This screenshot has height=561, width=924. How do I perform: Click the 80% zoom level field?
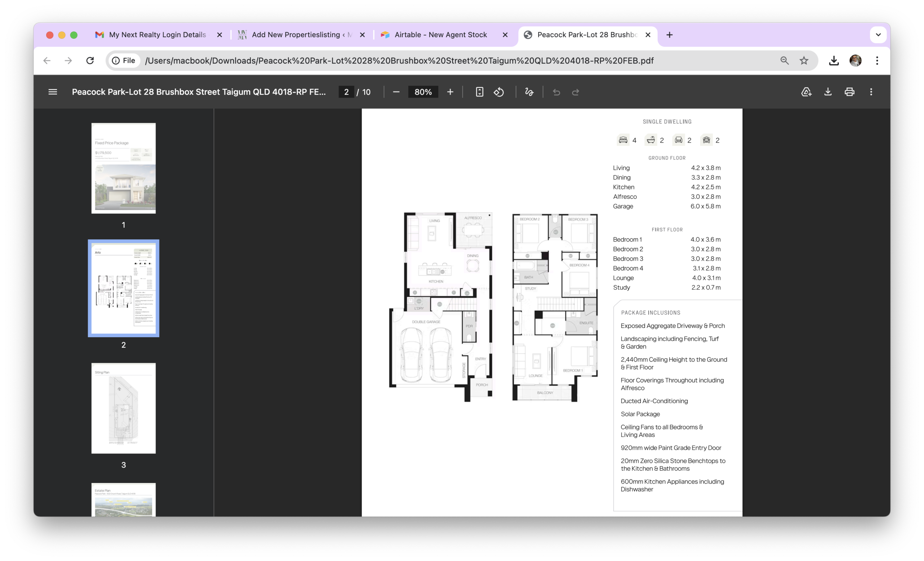(x=423, y=92)
